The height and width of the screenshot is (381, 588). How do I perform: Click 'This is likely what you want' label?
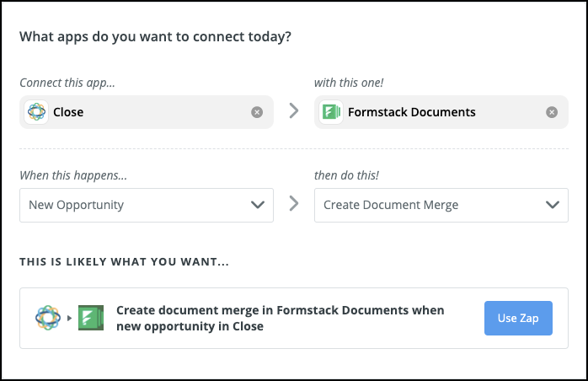124,262
